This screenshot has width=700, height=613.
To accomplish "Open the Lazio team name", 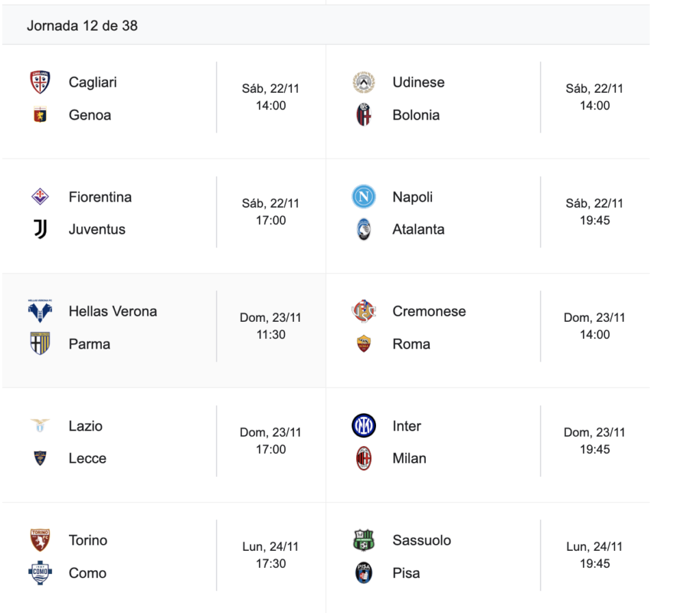I will click(x=85, y=426).
